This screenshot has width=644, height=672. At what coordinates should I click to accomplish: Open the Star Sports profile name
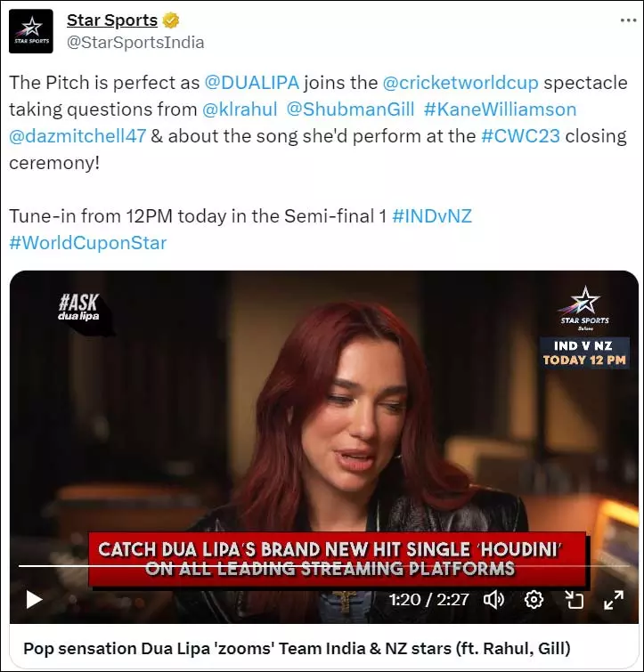(x=112, y=20)
